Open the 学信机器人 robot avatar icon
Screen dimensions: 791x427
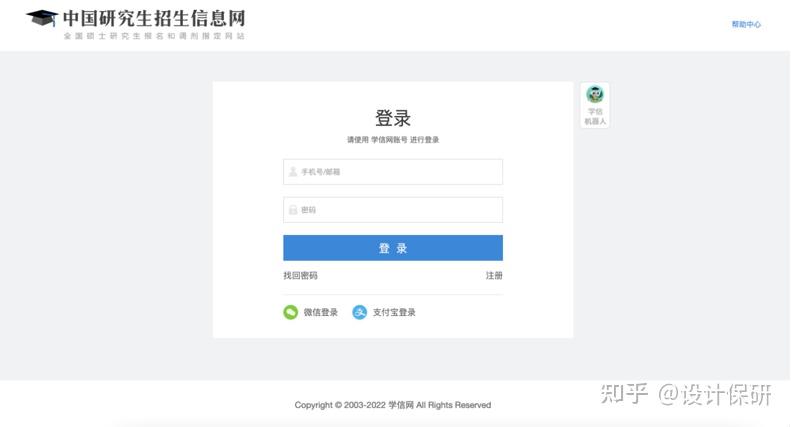tap(595, 95)
